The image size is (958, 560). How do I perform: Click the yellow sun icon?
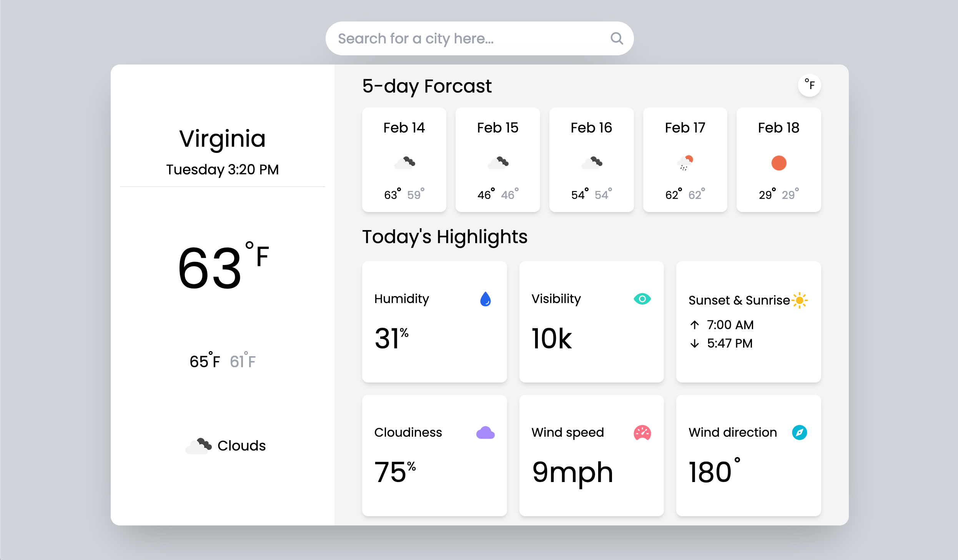click(800, 300)
